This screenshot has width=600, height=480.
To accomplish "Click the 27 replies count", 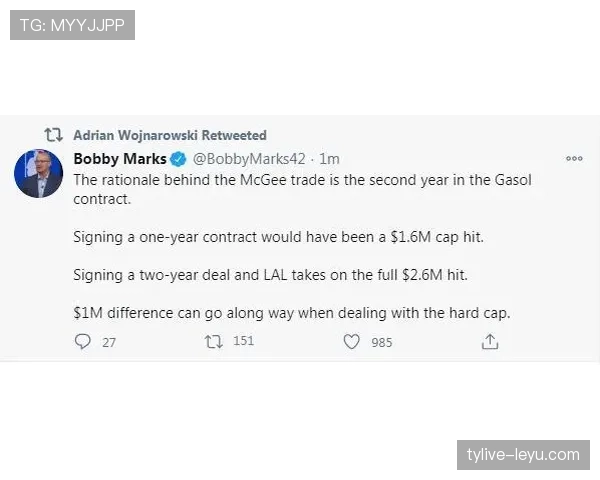I will [109, 342].
